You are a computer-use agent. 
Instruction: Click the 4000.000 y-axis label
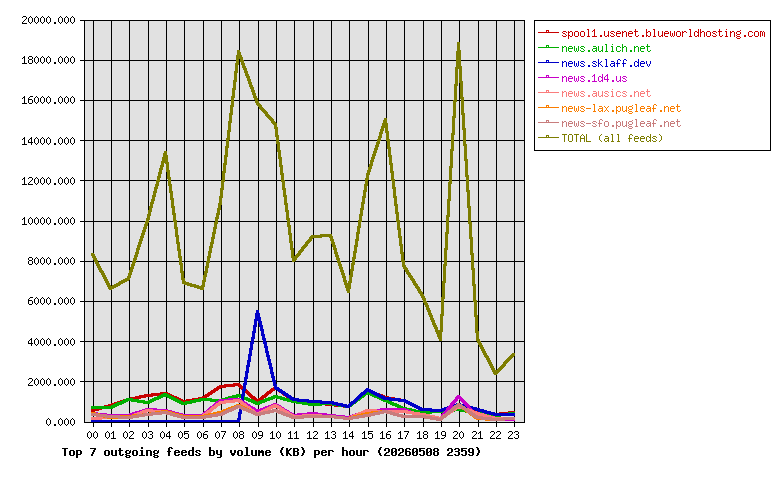tap(52, 342)
